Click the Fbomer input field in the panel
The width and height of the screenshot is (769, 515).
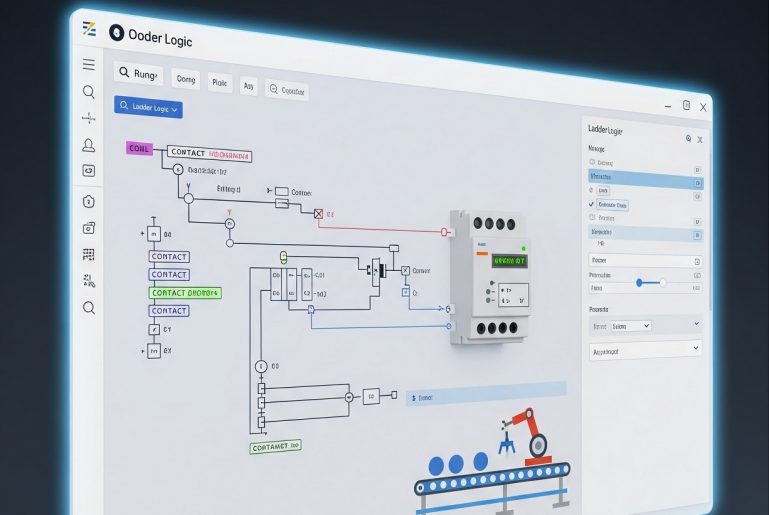[645, 261]
